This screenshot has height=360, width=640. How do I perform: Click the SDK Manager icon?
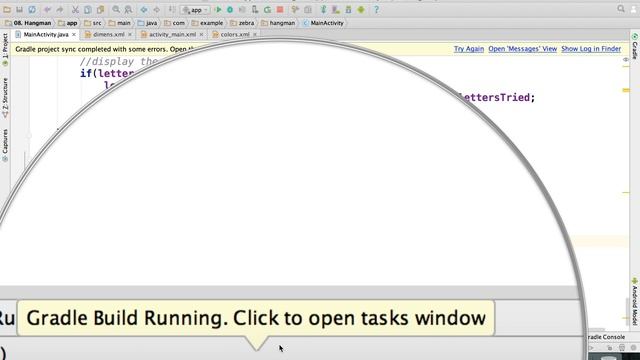tap(348, 9)
